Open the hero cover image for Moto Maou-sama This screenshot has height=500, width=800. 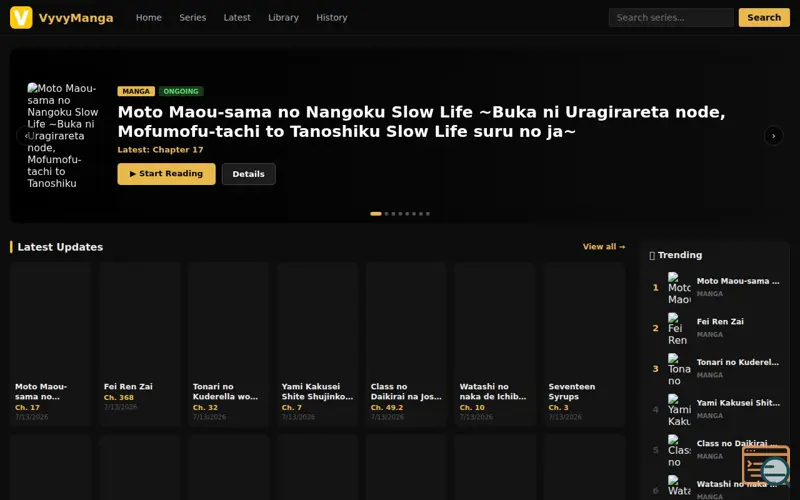pos(63,136)
